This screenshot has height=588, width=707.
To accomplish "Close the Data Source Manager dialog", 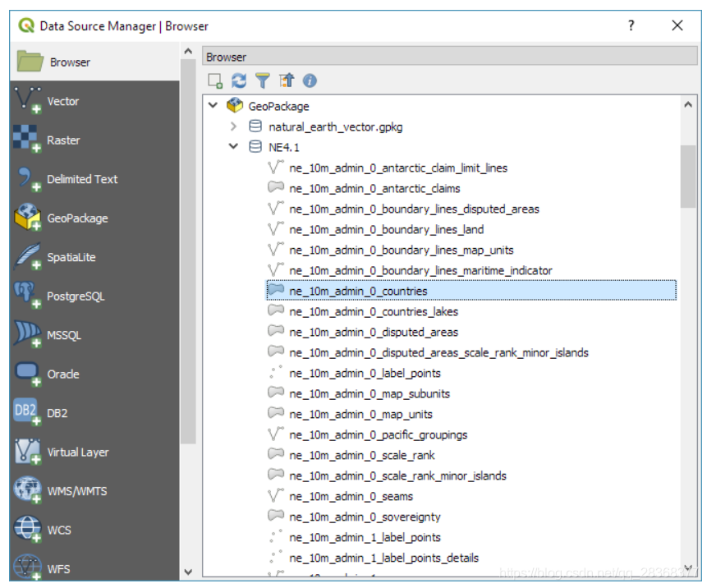I will 677,25.
